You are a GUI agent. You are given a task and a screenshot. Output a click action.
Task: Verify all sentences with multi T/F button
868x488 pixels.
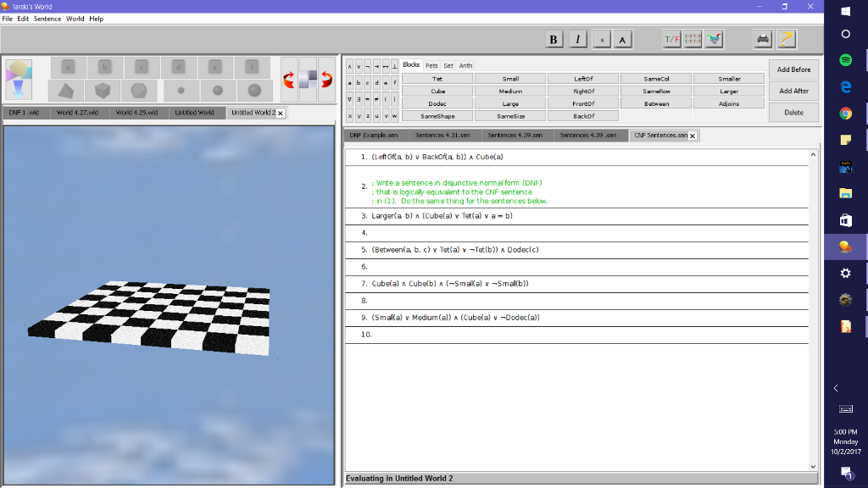coord(693,39)
